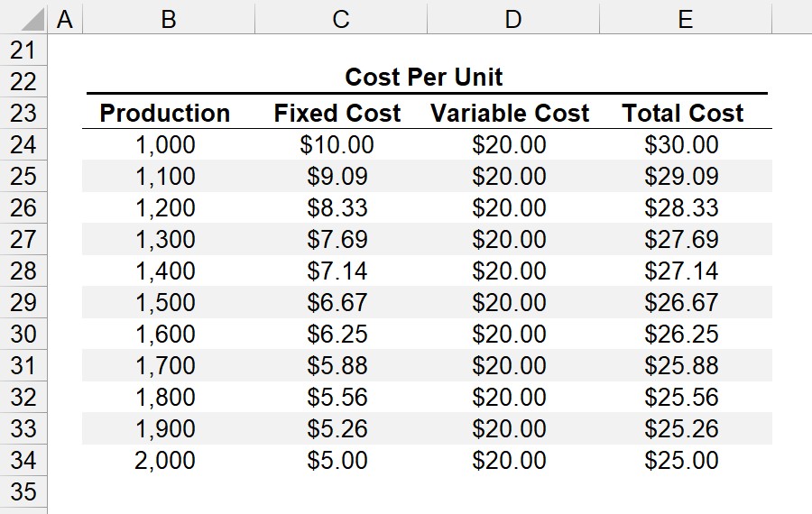Select row 29 header
Viewport: 812px width, 514px height.
tap(23, 302)
